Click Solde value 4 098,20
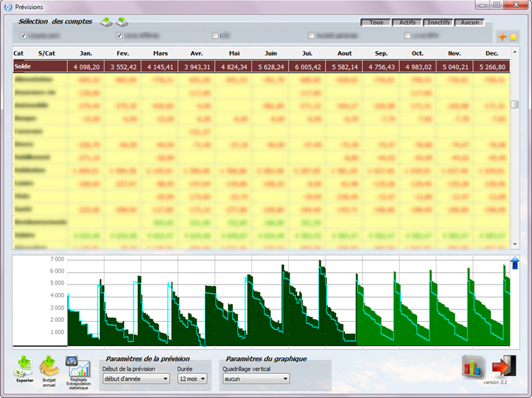 [x=87, y=67]
